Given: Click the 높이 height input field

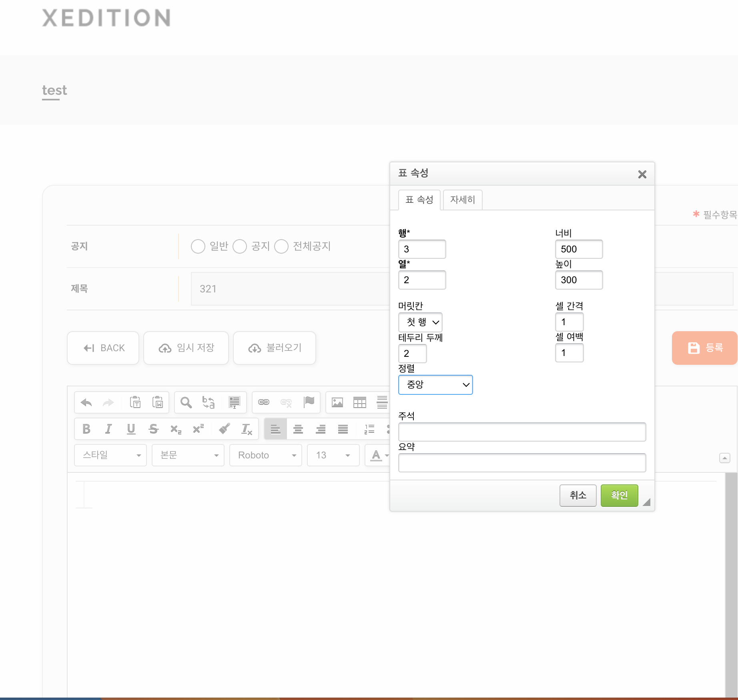Looking at the screenshot, I should 579,280.
